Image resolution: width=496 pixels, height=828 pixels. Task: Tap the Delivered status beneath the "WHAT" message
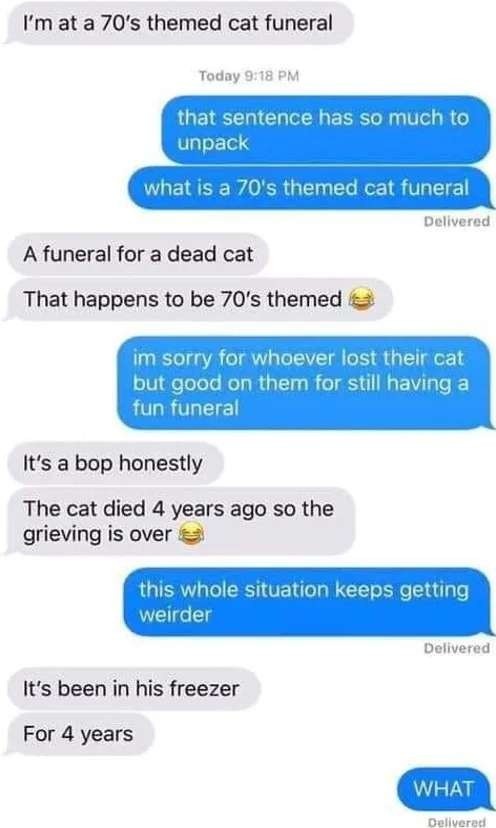click(456, 822)
